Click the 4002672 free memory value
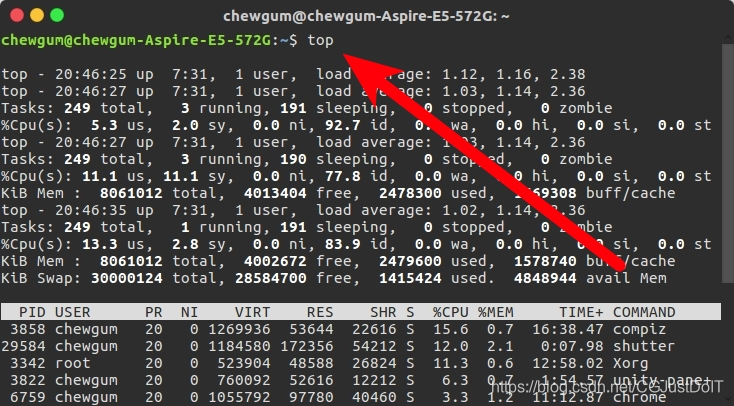This screenshot has width=734, height=406. (x=275, y=261)
